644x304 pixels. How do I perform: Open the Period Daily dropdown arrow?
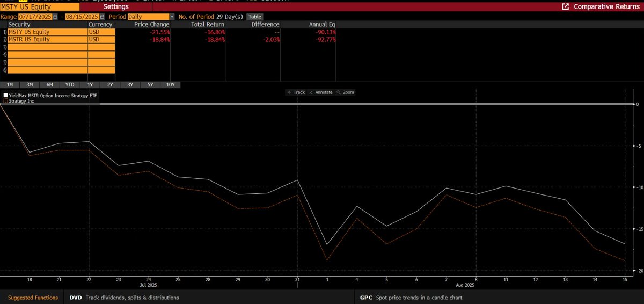click(x=172, y=17)
